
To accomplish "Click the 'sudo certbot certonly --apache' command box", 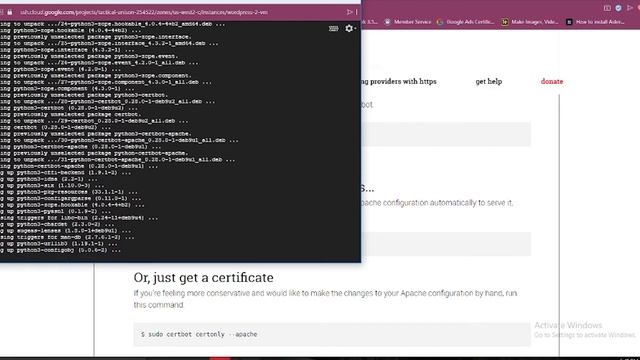I will coord(332,334).
